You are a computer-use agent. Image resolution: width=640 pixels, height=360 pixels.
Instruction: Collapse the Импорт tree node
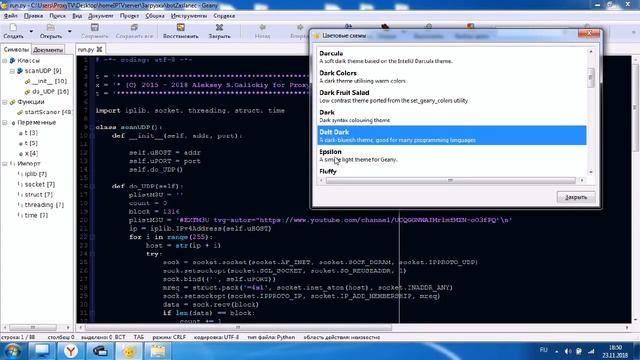pyautogui.click(x=5, y=164)
